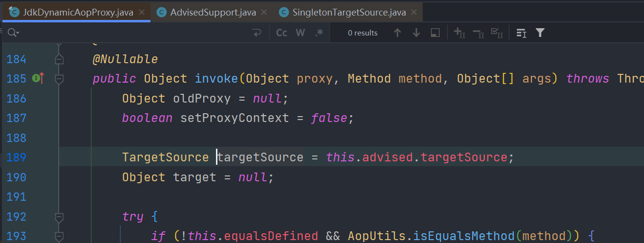Switch to the JdkDynamicAopProxy.java tab

[x=77, y=12]
